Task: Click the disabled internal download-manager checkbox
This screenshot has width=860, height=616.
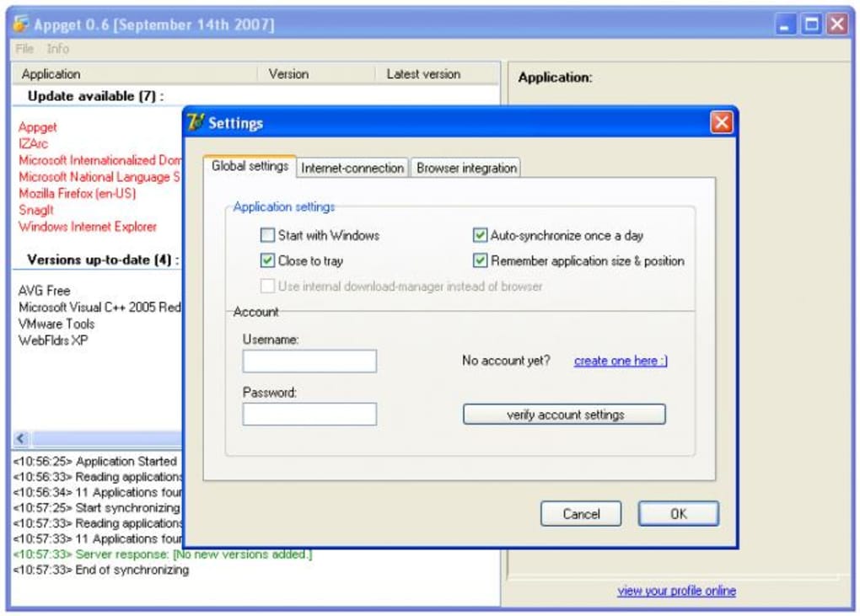Action: click(267, 286)
